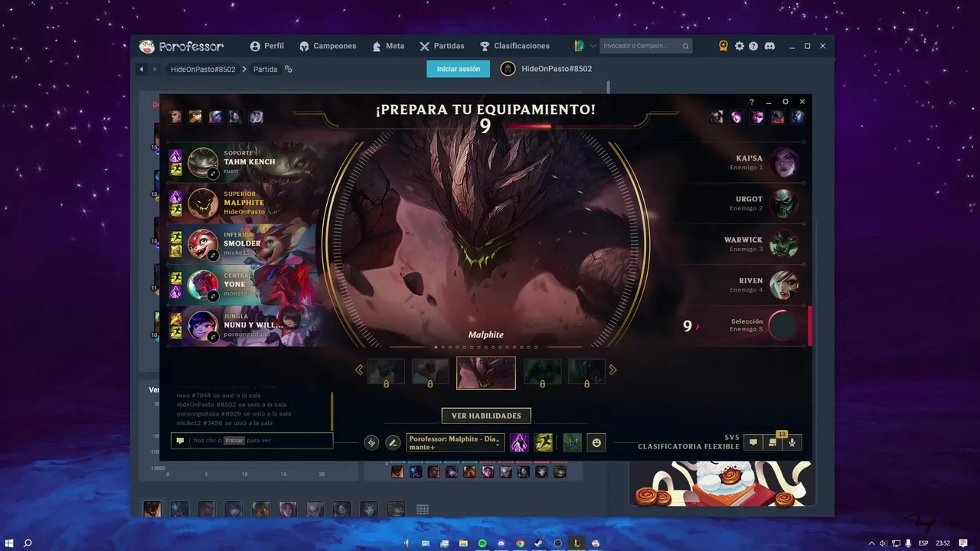Image resolution: width=980 pixels, height=551 pixels.
Task: Select Urgot enemy portrait
Action: click(x=784, y=203)
